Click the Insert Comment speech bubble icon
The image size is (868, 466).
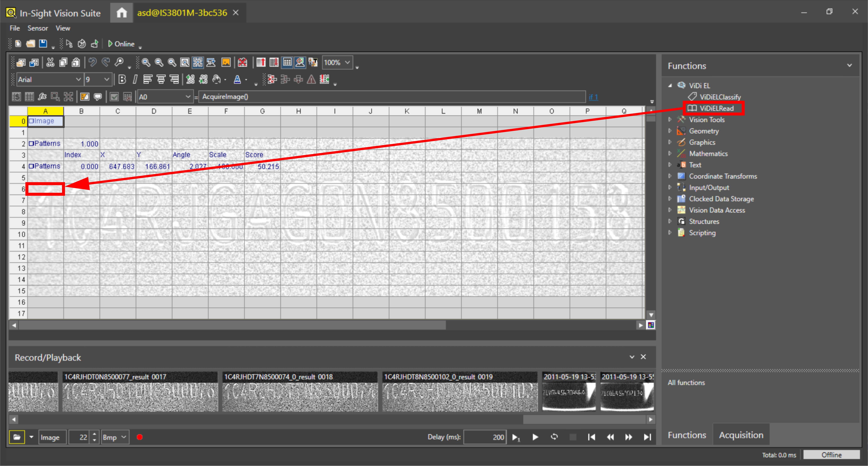[x=98, y=97]
